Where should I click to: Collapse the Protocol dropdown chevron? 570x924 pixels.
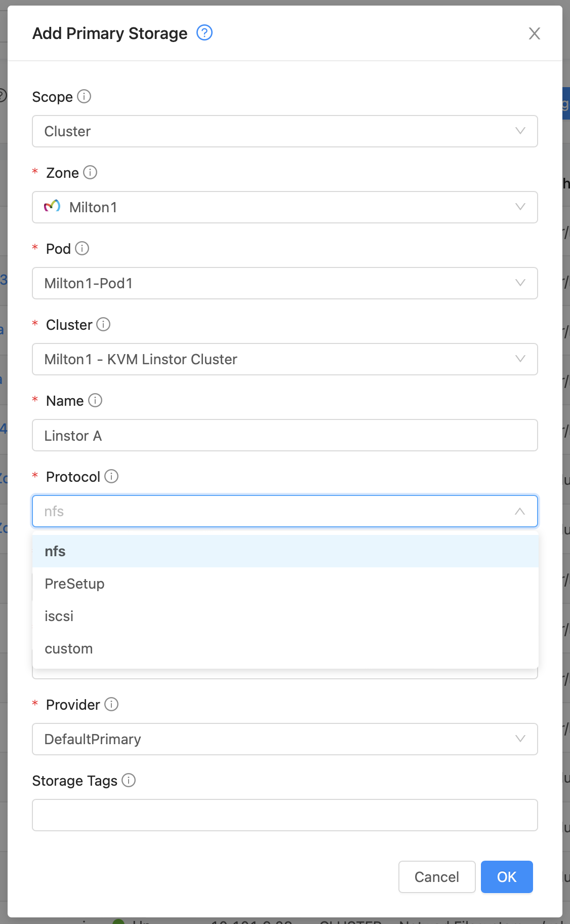pos(519,511)
